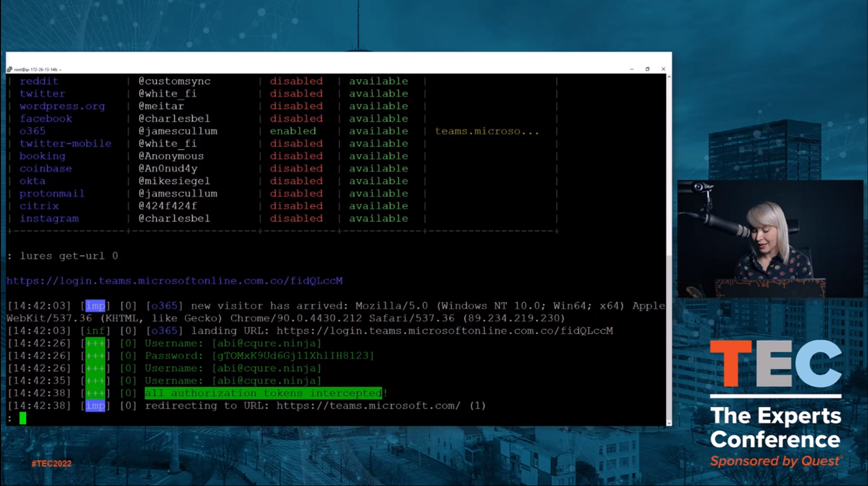Image resolution: width=868 pixels, height=486 pixels.
Task: Click the green inf tag at 14:42:03
Action: tap(95, 331)
